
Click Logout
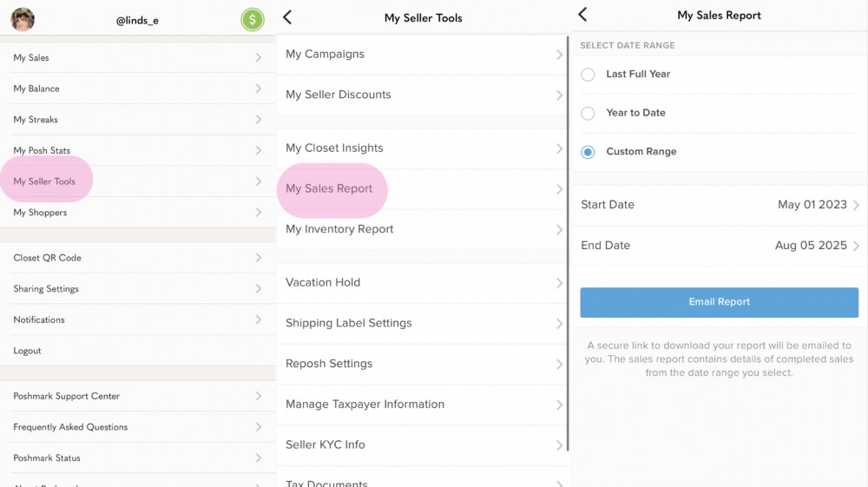pyautogui.click(x=138, y=351)
